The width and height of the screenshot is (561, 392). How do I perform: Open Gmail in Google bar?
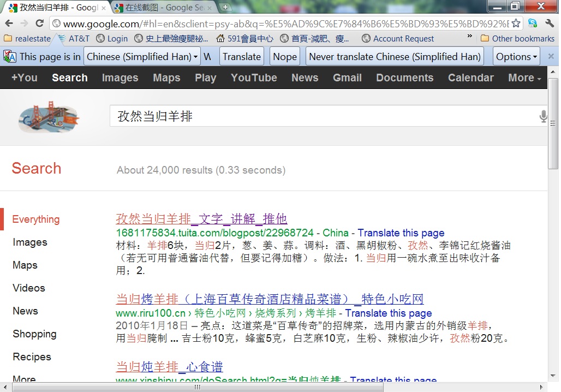tap(347, 78)
